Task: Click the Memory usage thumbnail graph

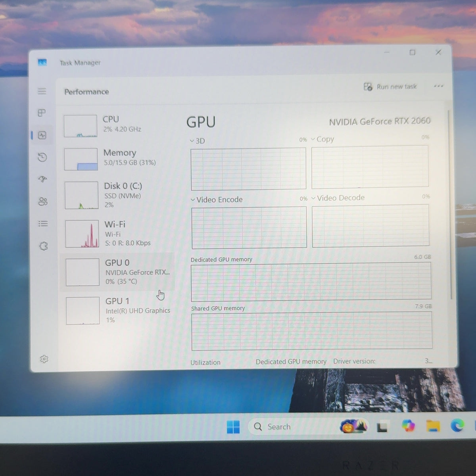Action: (81, 159)
